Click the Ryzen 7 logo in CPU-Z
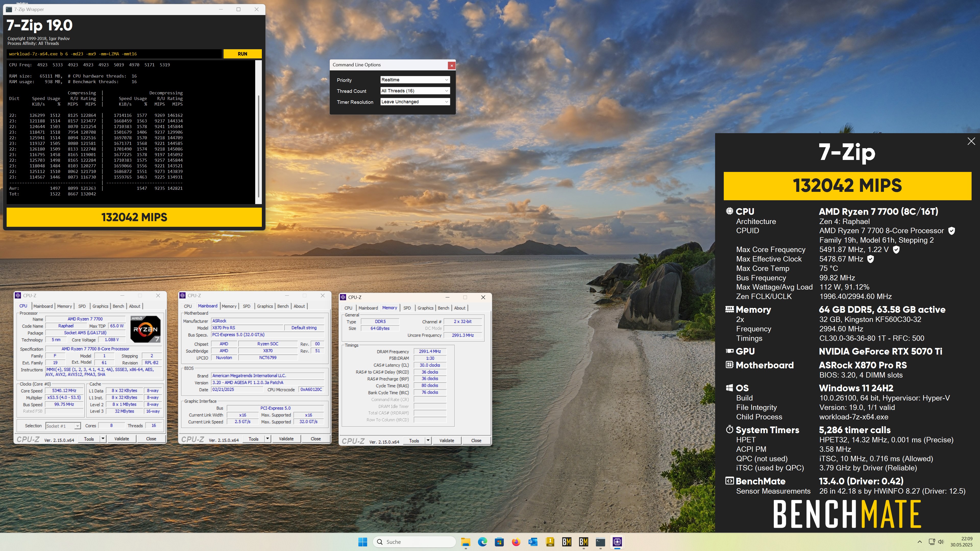Screen dimensions: 980x551 click(145, 329)
